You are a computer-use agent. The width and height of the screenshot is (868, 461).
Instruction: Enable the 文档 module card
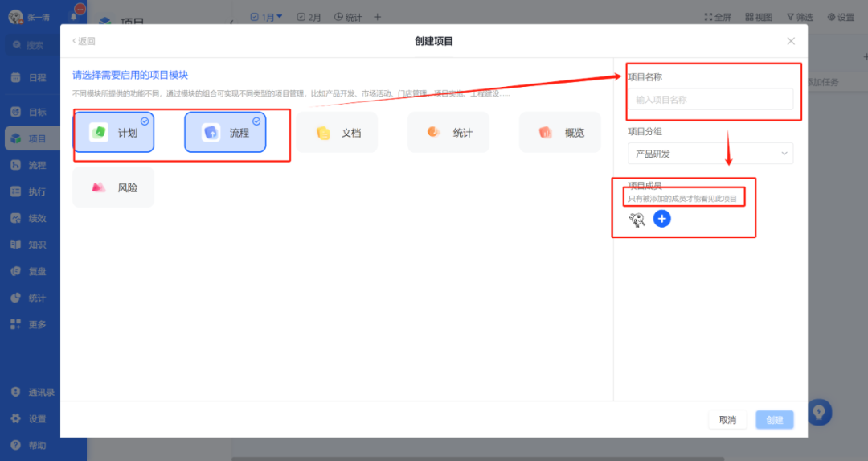(337, 133)
